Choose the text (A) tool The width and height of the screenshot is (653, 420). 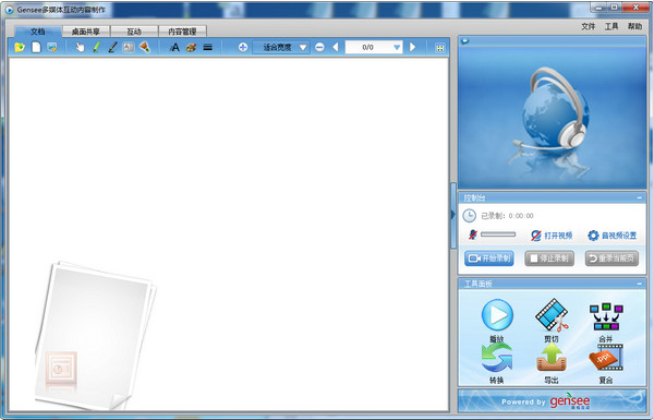pos(174,47)
